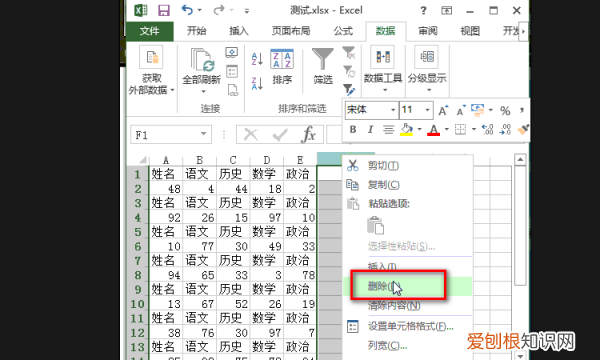Activate the format painter brush

coord(523,130)
